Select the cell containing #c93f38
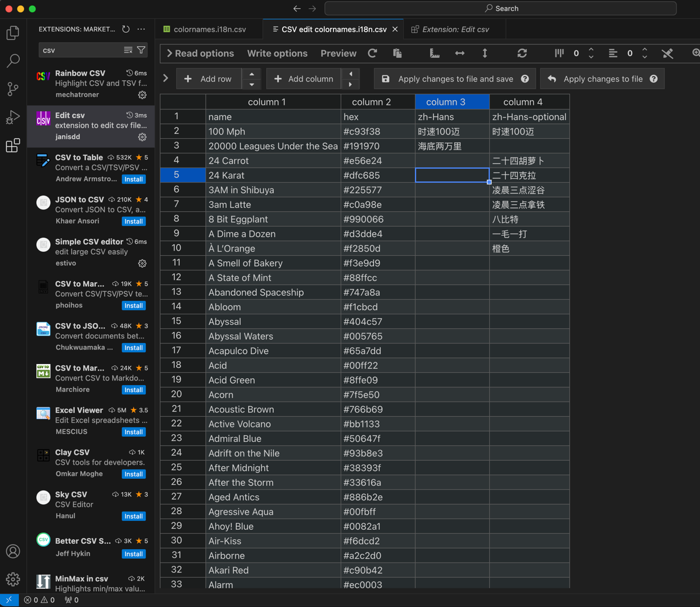The image size is (700, 607). click(378, 131)
